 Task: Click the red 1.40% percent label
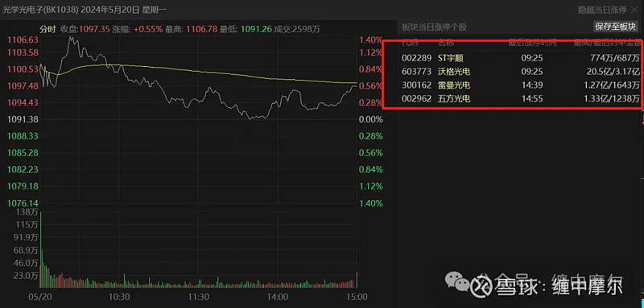[371, 40]
